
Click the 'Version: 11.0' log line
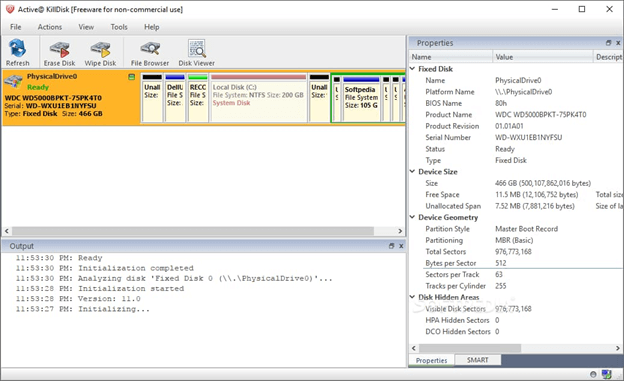(78, 299)
